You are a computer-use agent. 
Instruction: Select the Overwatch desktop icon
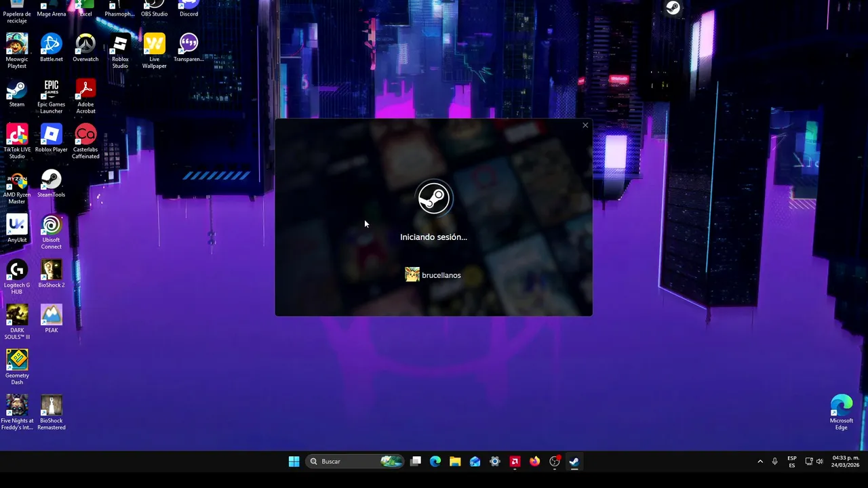coord(85,47)
